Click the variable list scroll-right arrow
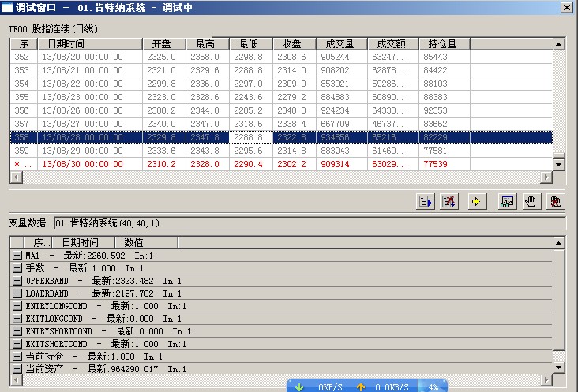The height and width of the screenshot is (392, 578). tap(546, 379)
